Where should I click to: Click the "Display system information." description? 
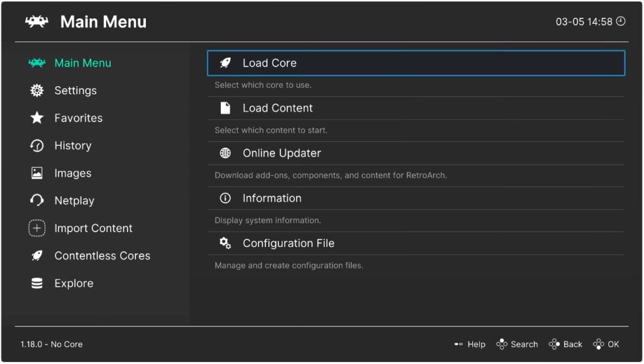point(267,221)
